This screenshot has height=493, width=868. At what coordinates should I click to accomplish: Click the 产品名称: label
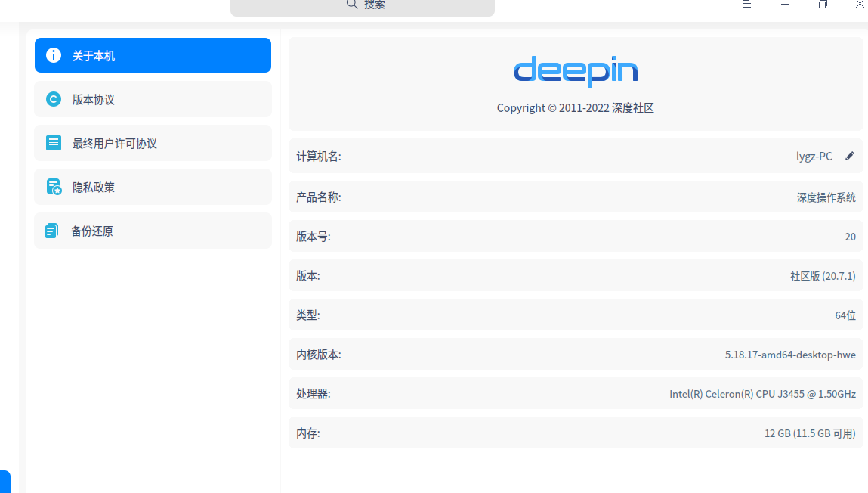pos(319,197)
